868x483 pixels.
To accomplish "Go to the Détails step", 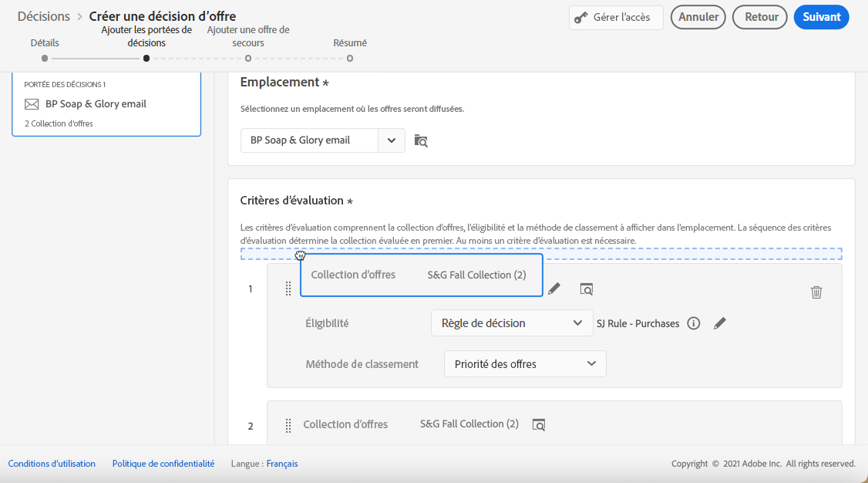I will (x=45, y=58).
